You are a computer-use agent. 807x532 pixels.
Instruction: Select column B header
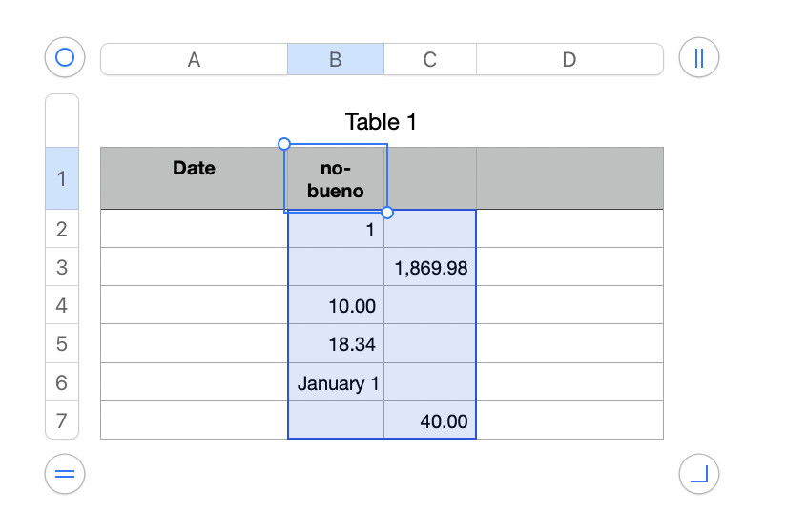click(335, 59)
